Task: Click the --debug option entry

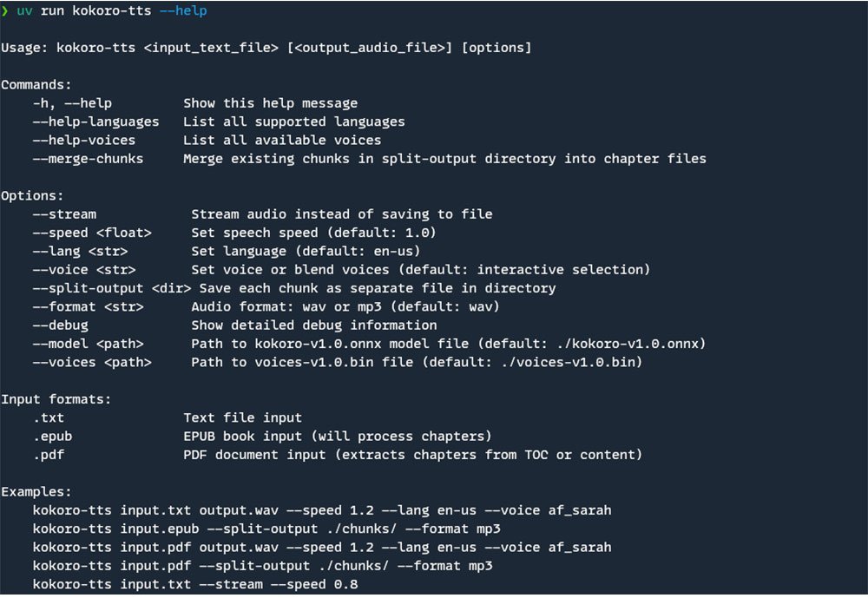Action: pos(60,325)
